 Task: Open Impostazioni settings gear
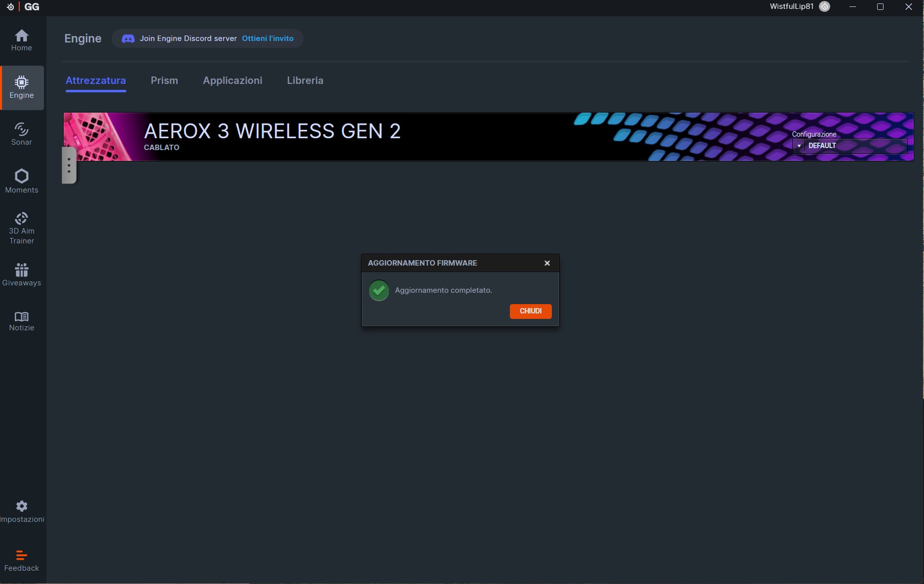[22, 511]
